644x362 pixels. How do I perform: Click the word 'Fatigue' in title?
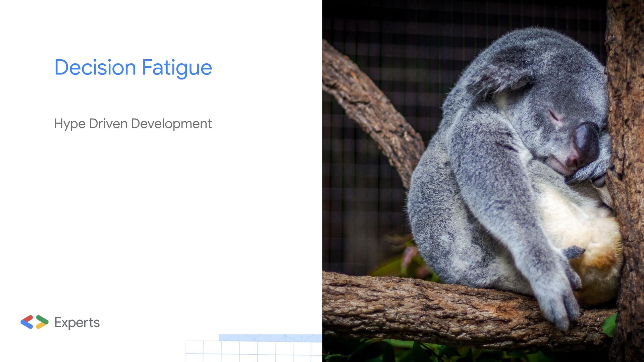177,68
